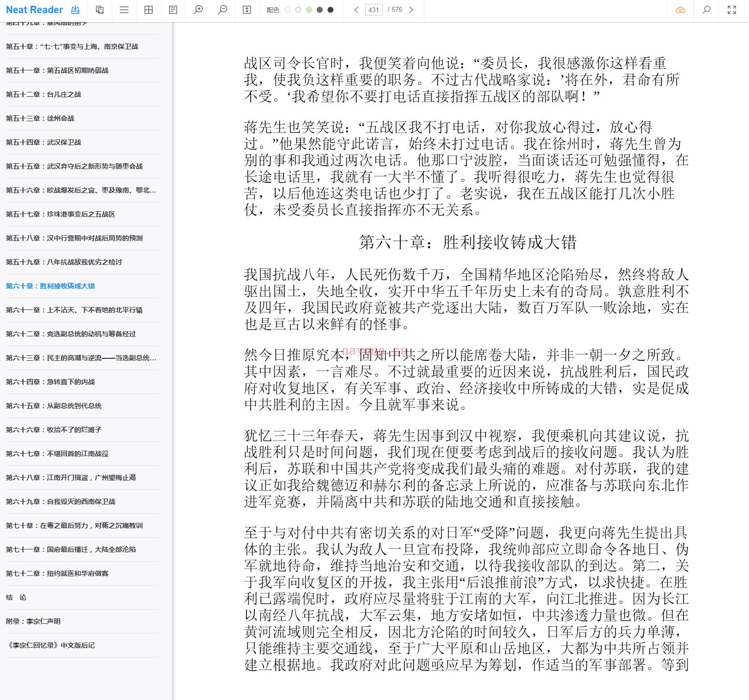Open chapter 第五十八章 汉中行营期中

click(x=82, y=238)
